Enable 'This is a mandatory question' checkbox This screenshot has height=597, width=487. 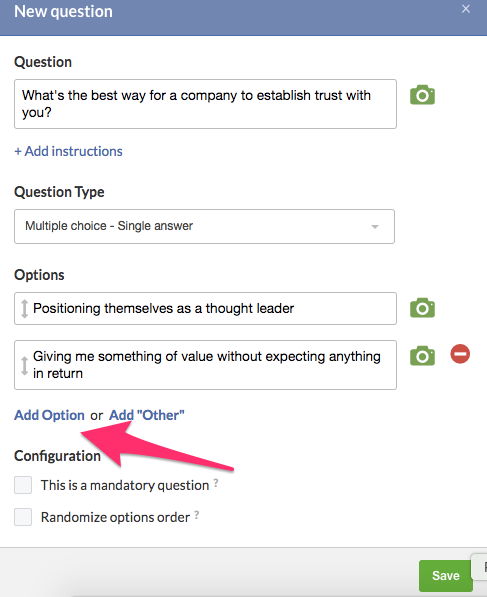click(23, 485)
